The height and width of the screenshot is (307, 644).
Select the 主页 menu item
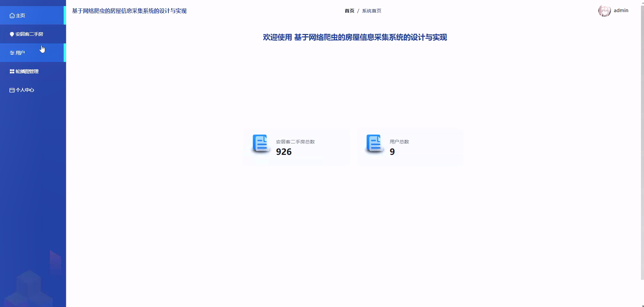pos(20,15)
